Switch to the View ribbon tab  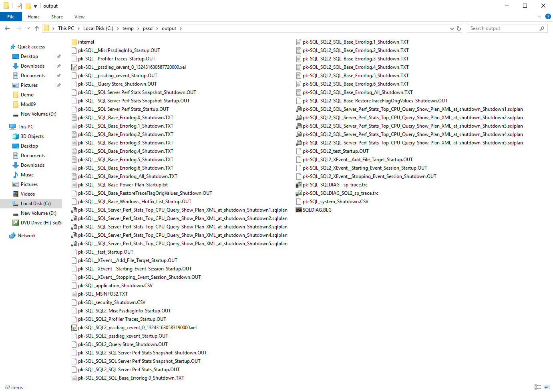(79, 17)
